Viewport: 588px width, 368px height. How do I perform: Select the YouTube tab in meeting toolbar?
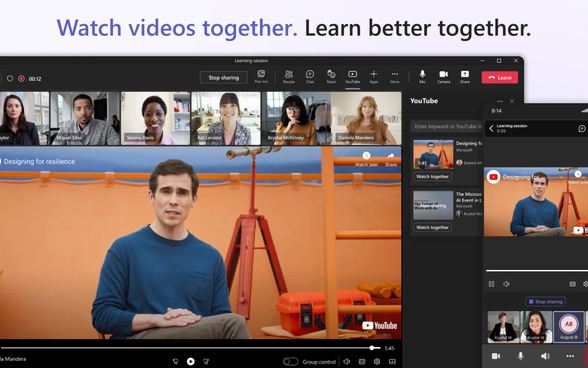point(352,77)
